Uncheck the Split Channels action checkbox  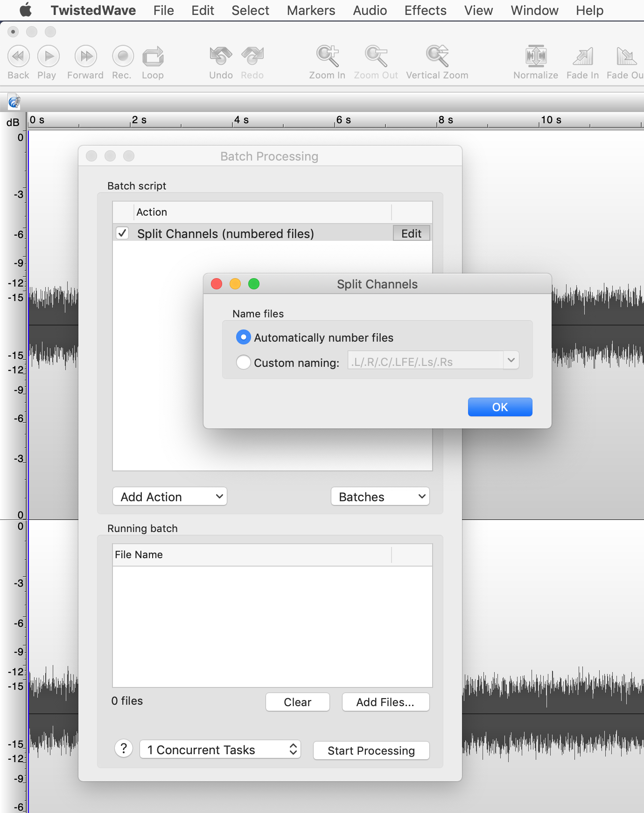122,233
